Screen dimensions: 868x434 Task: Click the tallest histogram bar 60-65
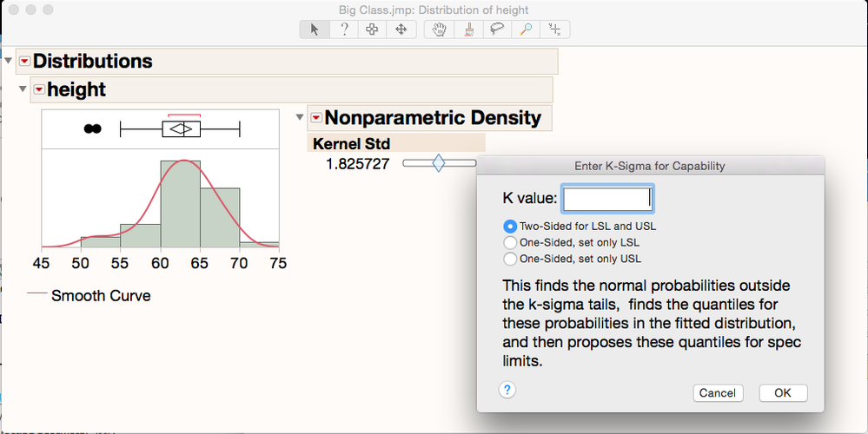(x=181, y=204)
